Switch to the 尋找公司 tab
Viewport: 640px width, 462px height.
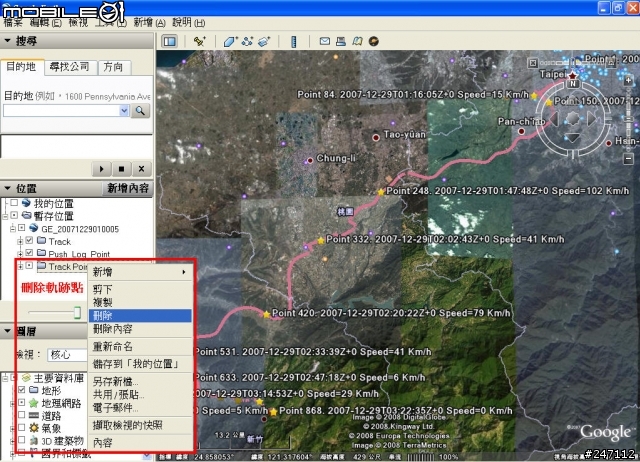click(70, 67)
